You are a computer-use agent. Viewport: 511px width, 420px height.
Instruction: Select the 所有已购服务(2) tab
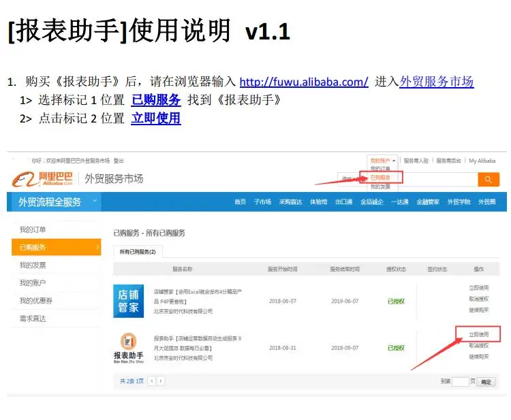138,252
